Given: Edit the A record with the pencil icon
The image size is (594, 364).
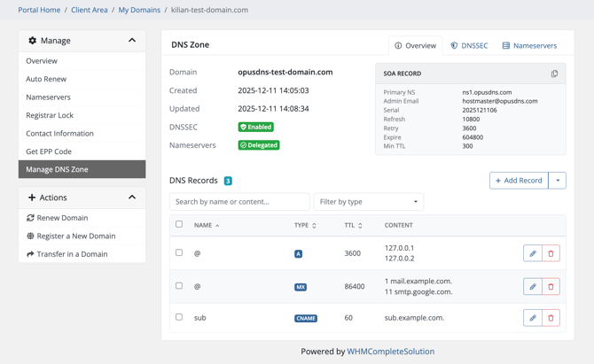Looking at the screenshot, I should (x=533, y=253).
